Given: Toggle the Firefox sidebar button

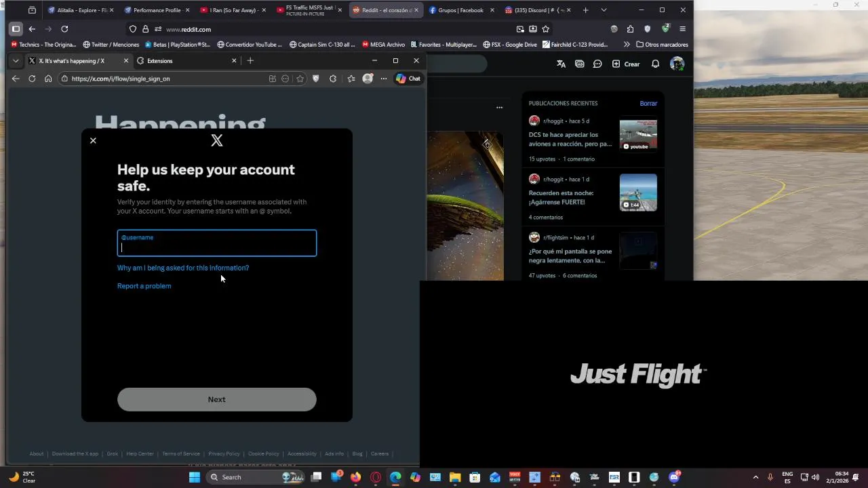Looking at the screenshot, I should [x=16, y=29].
